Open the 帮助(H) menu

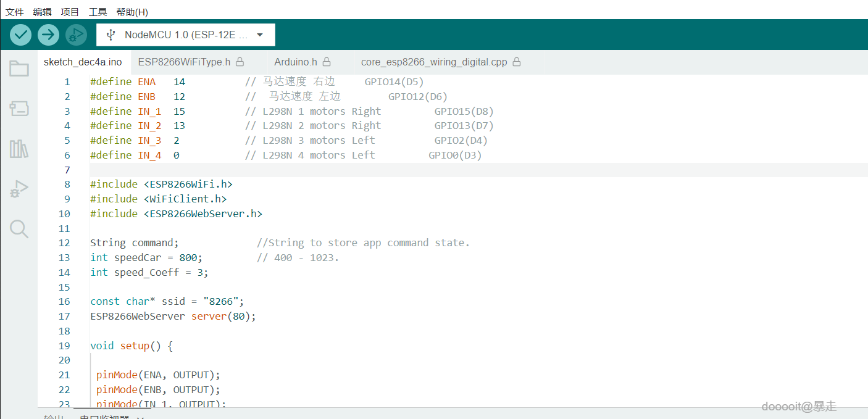click(x=132, y=12)
